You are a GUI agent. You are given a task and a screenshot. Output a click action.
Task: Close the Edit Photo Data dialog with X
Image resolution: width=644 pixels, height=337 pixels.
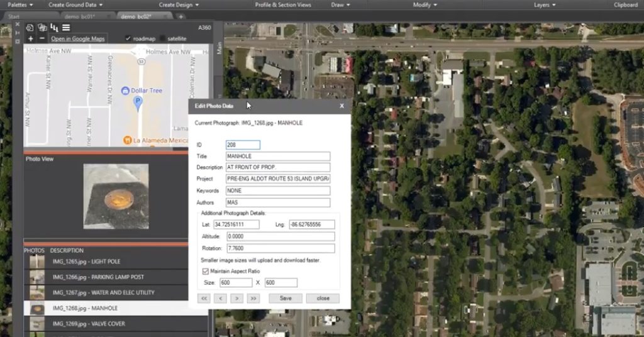point(342,106)
